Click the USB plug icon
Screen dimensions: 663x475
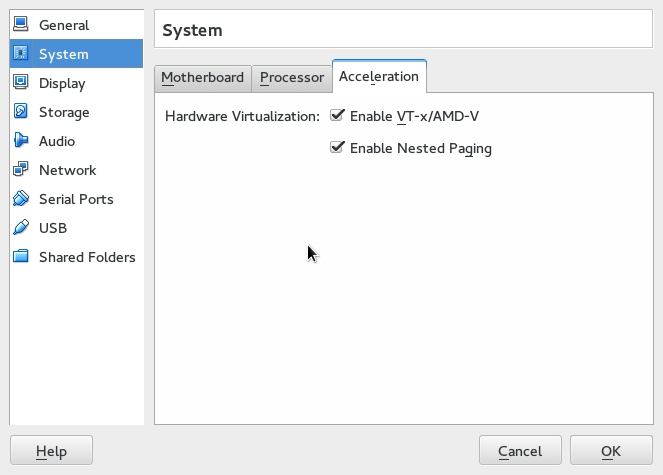21,228
